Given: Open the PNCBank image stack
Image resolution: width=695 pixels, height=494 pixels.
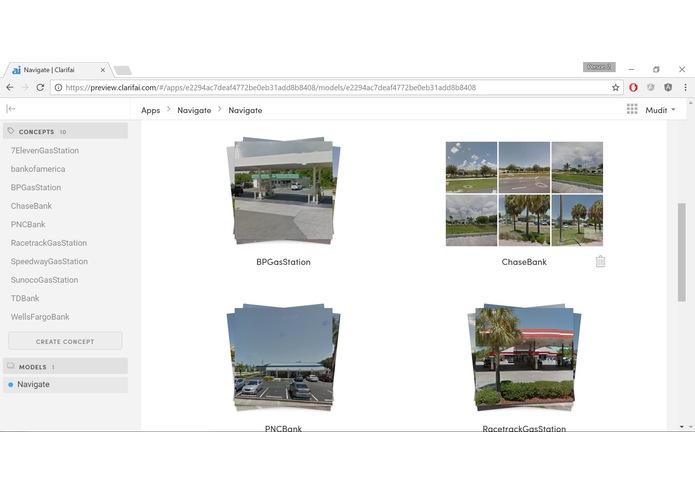Looking at the screenshot, I should tap(284, 357).
